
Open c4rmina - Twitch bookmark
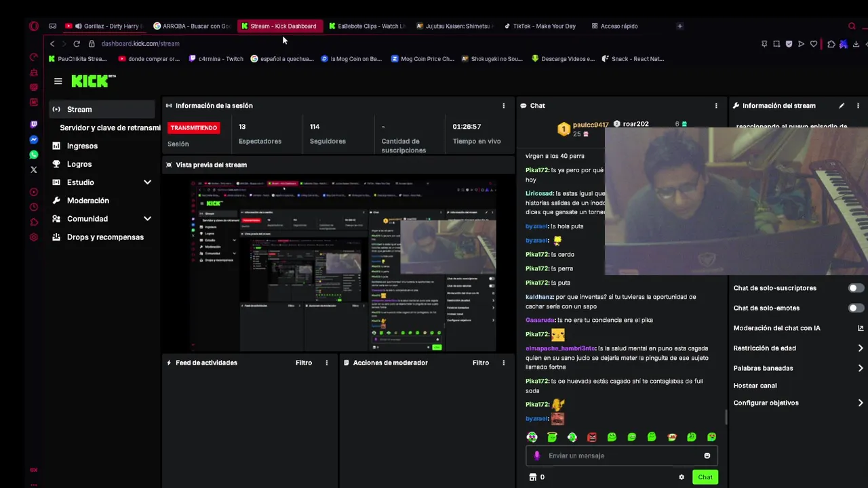[217, 59]
